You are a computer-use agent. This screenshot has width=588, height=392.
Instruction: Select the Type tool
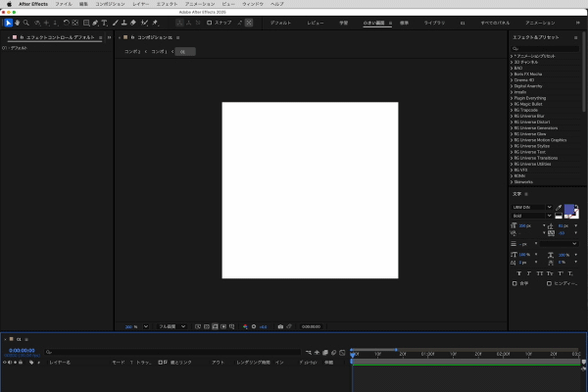tap(105, 23)
